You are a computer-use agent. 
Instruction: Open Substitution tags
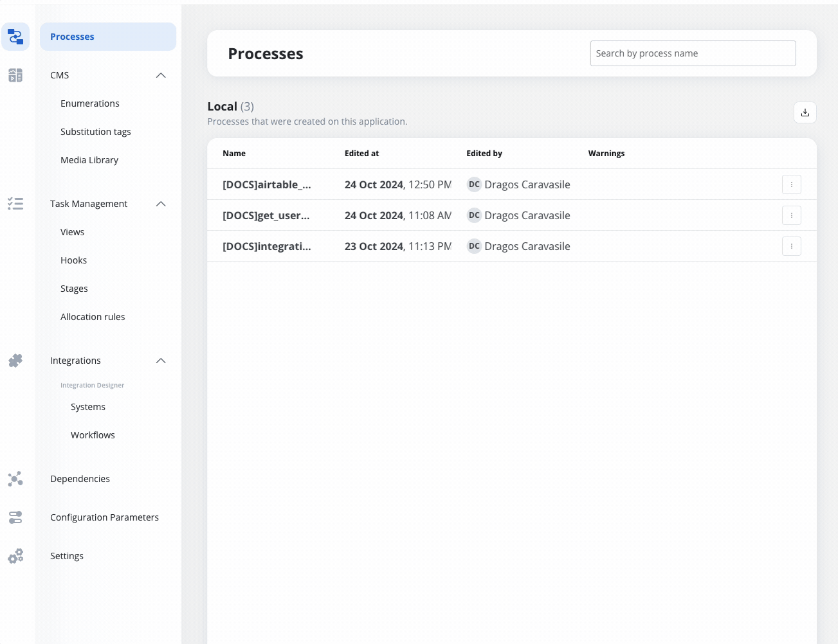tap(96, 132)
